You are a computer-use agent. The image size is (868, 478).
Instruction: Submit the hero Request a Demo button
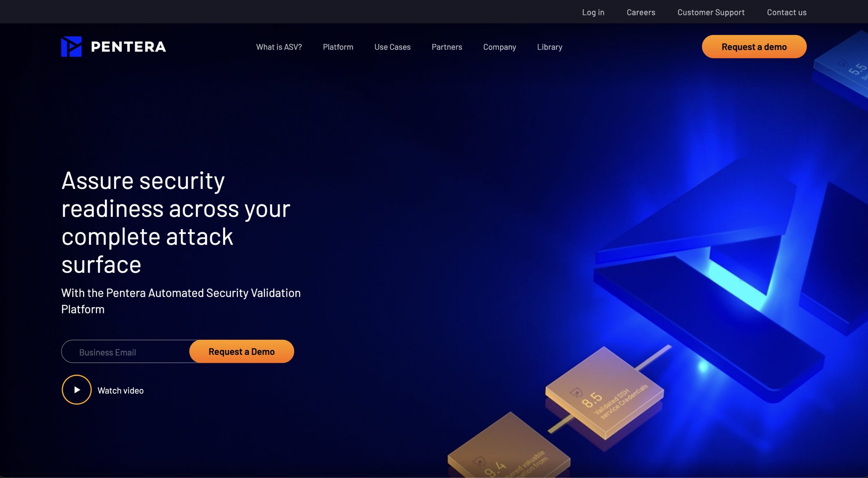241,352
